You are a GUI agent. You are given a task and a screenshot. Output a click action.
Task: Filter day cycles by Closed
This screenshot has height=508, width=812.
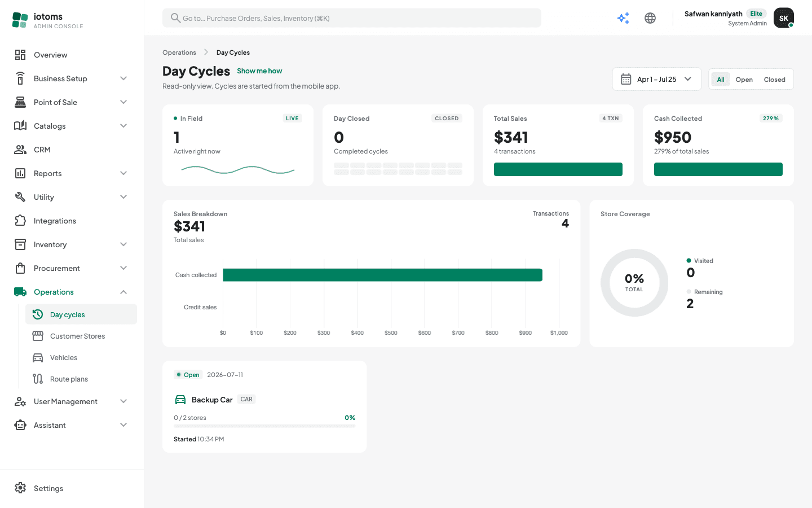click(775, 80)
